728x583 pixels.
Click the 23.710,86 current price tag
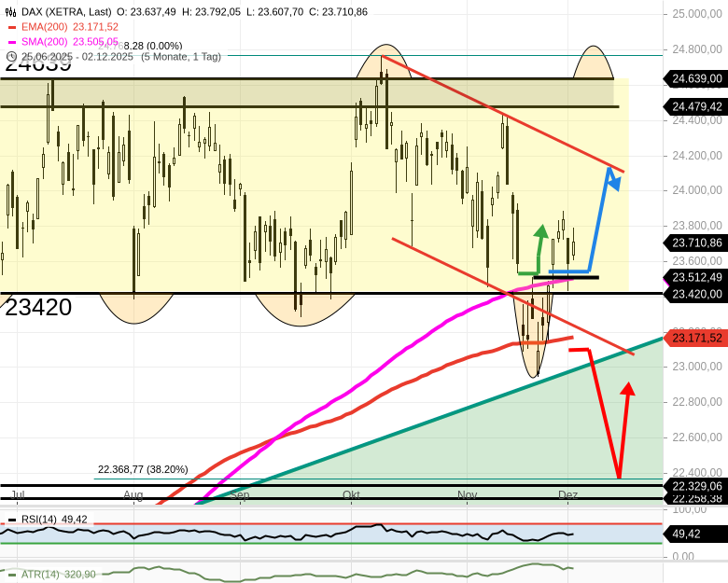click(696, 243)
